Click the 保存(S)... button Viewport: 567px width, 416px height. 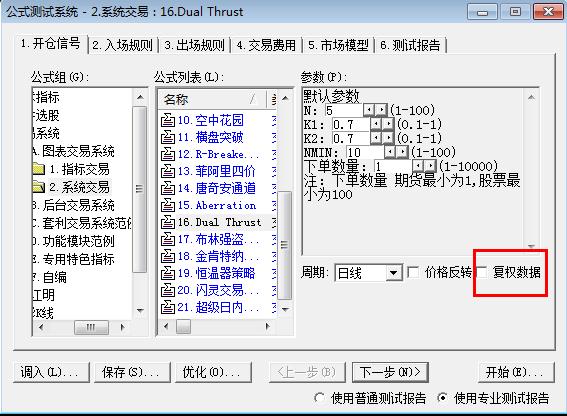click(132, 372)
